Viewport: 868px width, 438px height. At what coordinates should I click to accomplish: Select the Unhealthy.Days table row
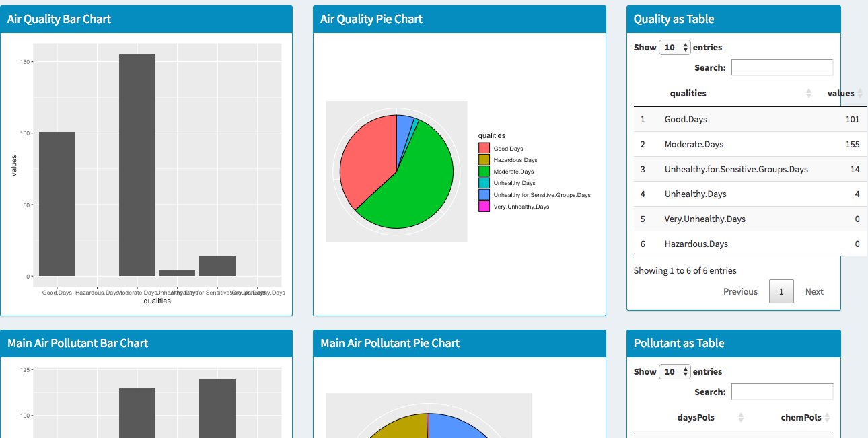750,194
